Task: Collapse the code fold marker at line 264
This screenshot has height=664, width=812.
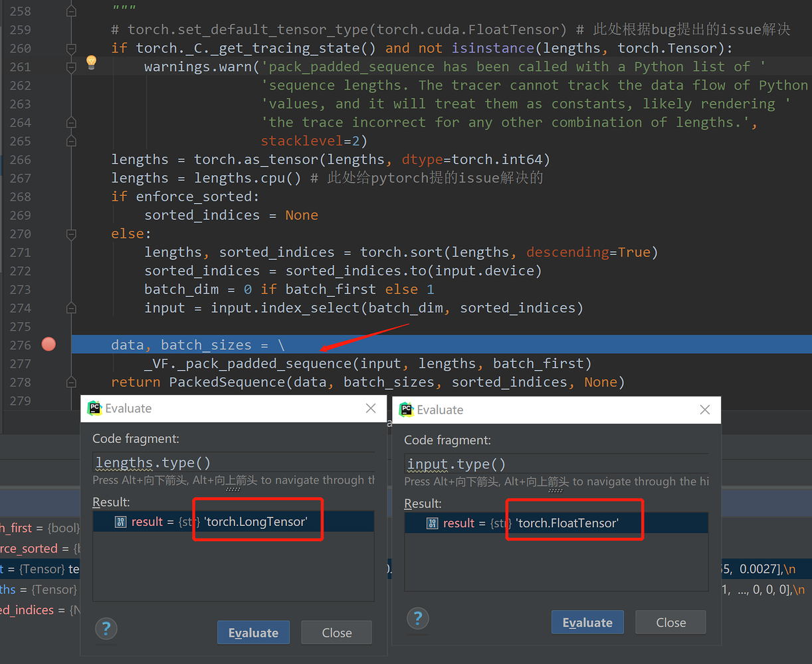Action: (x=71, y=122)
